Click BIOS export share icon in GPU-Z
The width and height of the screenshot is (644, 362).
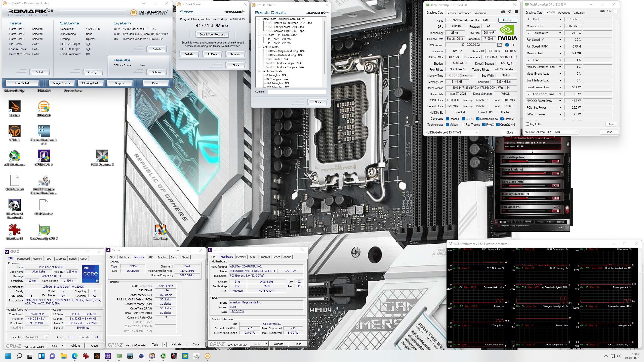[500, 45]
